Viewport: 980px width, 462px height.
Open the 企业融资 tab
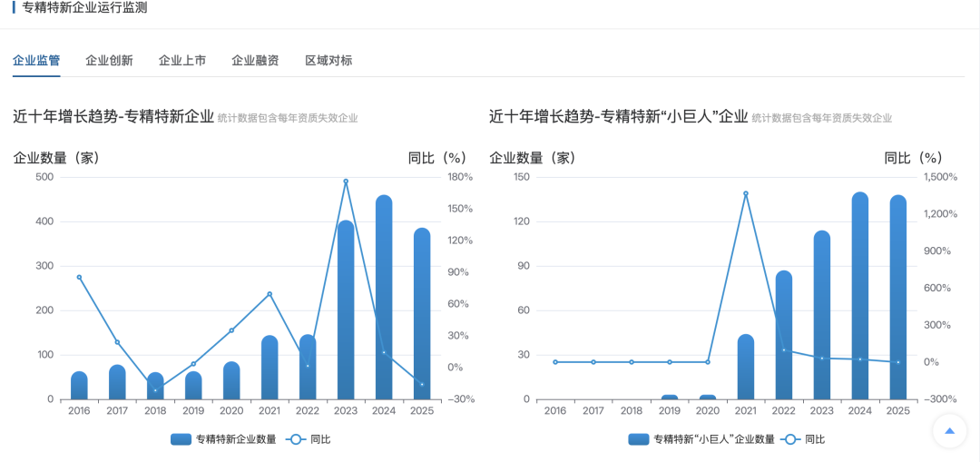click(255, 61)
